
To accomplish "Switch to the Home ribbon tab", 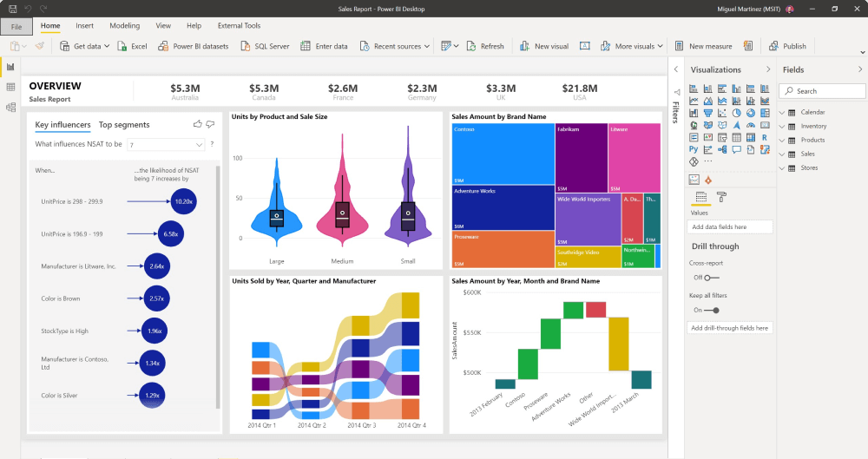I will pyautogui.click(x=50, y=25).
